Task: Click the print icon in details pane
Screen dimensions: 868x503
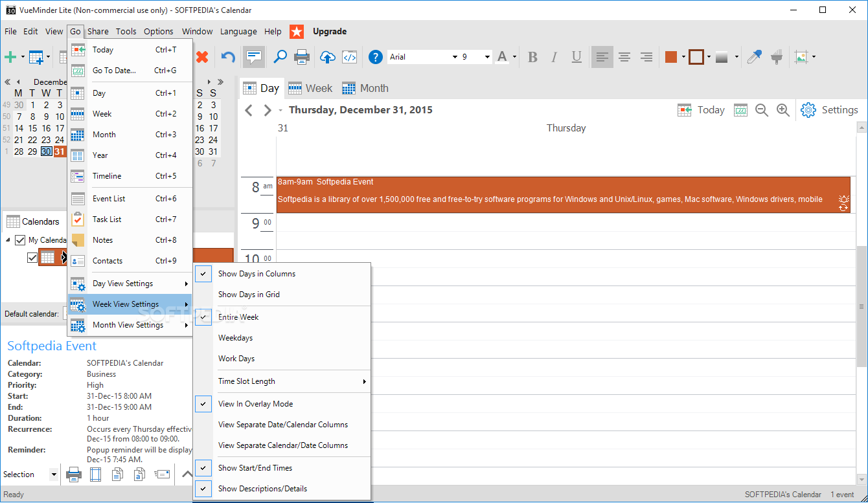Action: (x=74, y=475)
